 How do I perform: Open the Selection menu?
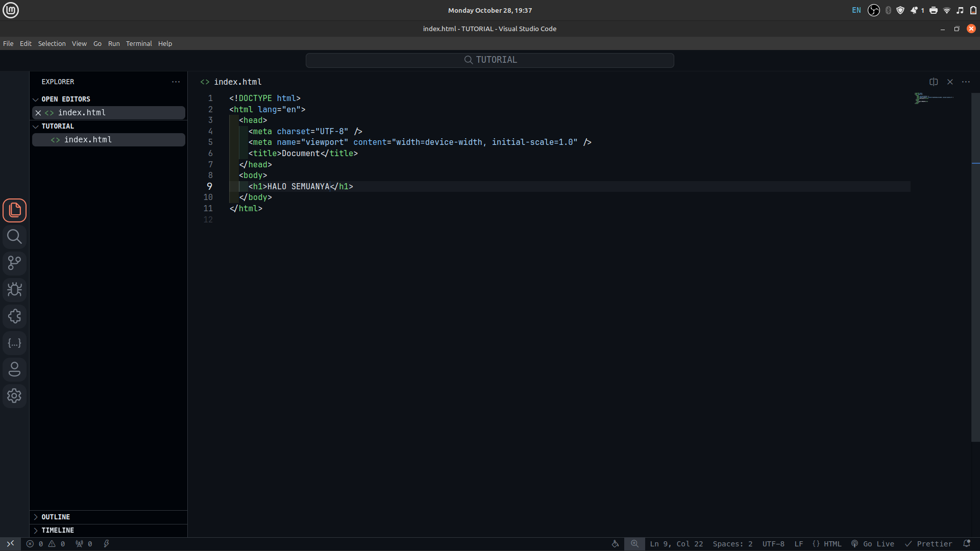tap(52, 43)
